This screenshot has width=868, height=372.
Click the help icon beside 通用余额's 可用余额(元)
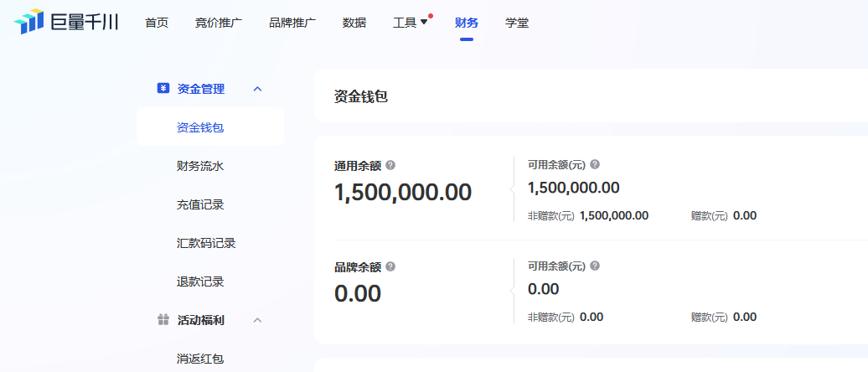[595, 164]
